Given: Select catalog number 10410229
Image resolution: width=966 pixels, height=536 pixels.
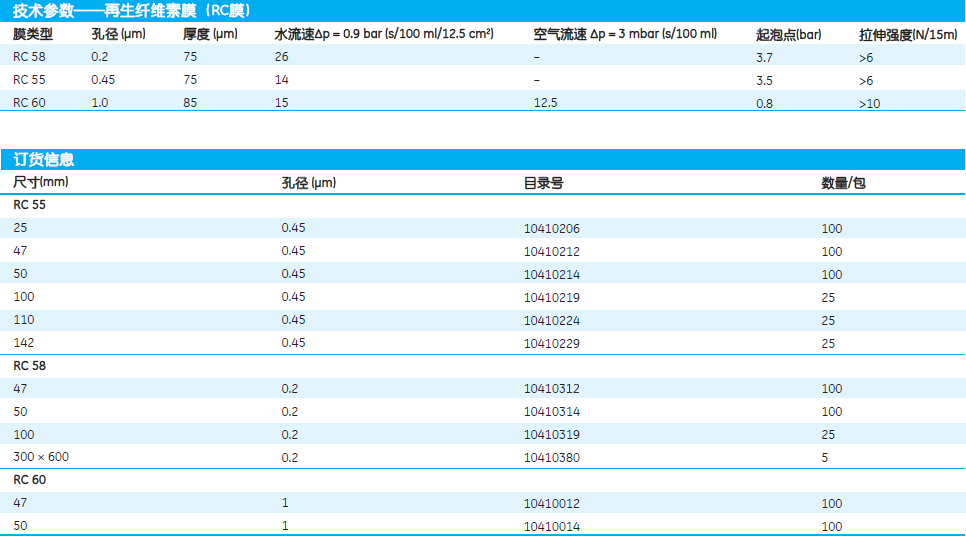Looking at the screenshot, I should click(x=551, y=343).
